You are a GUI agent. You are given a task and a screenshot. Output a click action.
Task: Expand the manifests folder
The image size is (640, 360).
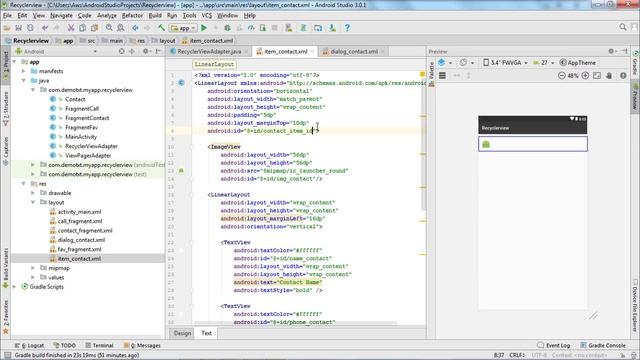tap(24, 71)
